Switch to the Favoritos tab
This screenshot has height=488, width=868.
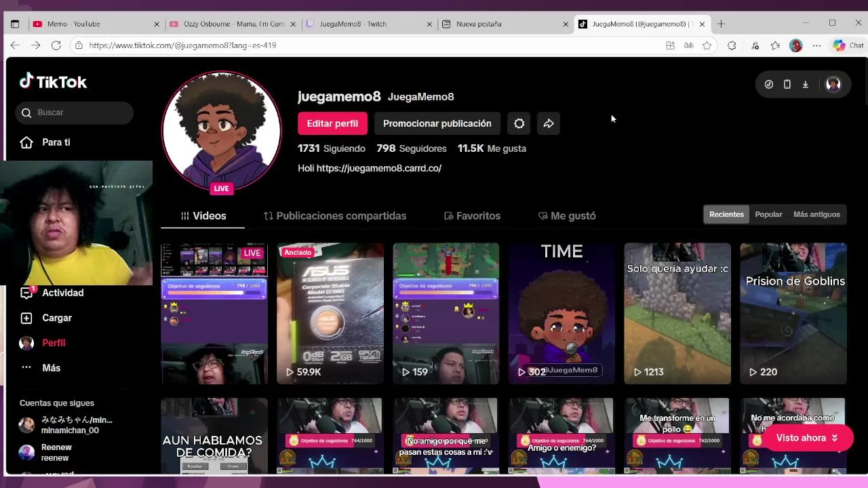472,216
